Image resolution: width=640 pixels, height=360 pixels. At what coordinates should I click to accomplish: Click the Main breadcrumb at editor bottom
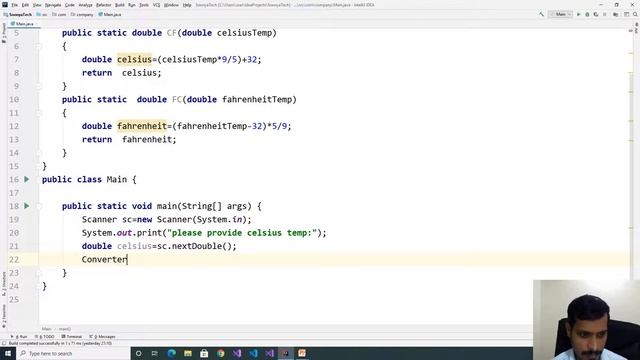click(x=46, y=329)
